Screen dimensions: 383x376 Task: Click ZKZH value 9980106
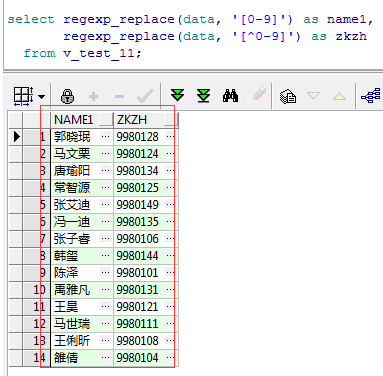[x=137, y=239]
